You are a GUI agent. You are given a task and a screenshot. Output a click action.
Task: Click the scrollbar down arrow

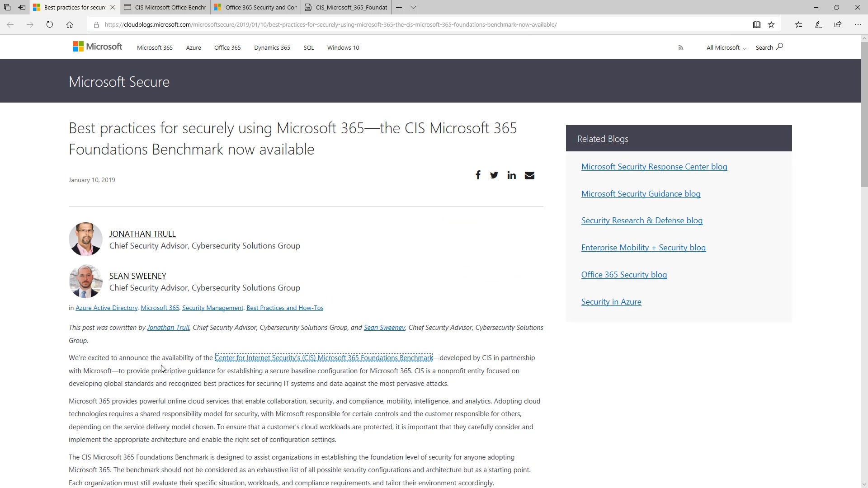pyautogui.click(x=864, y=484)
